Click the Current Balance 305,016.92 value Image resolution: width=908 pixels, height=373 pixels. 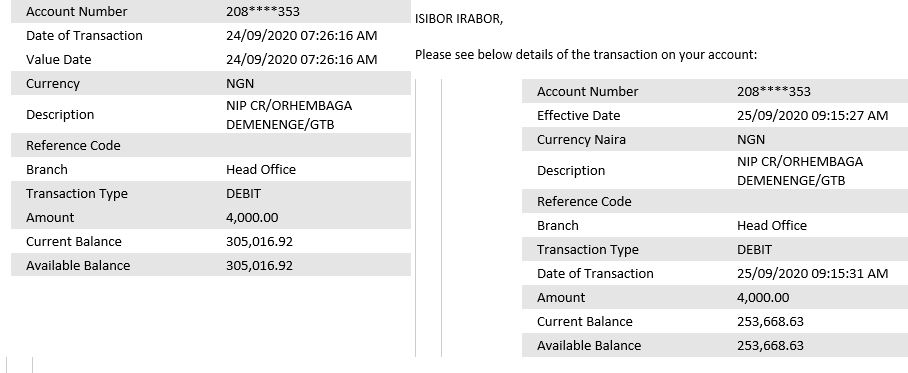(x=259, y=242)
